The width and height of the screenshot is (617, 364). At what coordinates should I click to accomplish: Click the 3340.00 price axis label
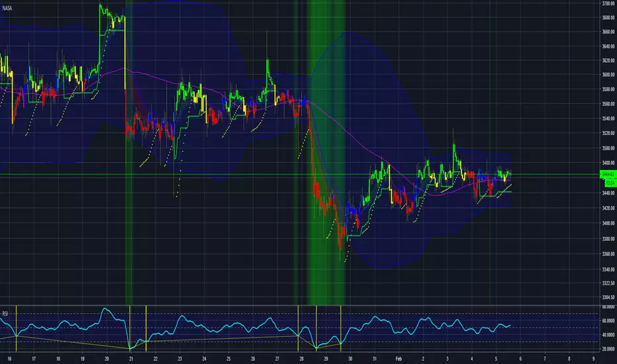point(608,269)
